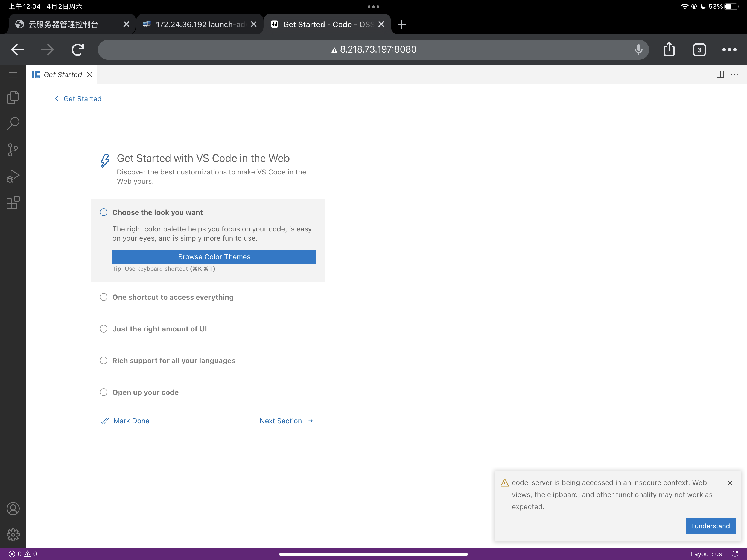Open the Accounts menu icon
The height and width of the screenshot is (560, 747).
[13, 509]
